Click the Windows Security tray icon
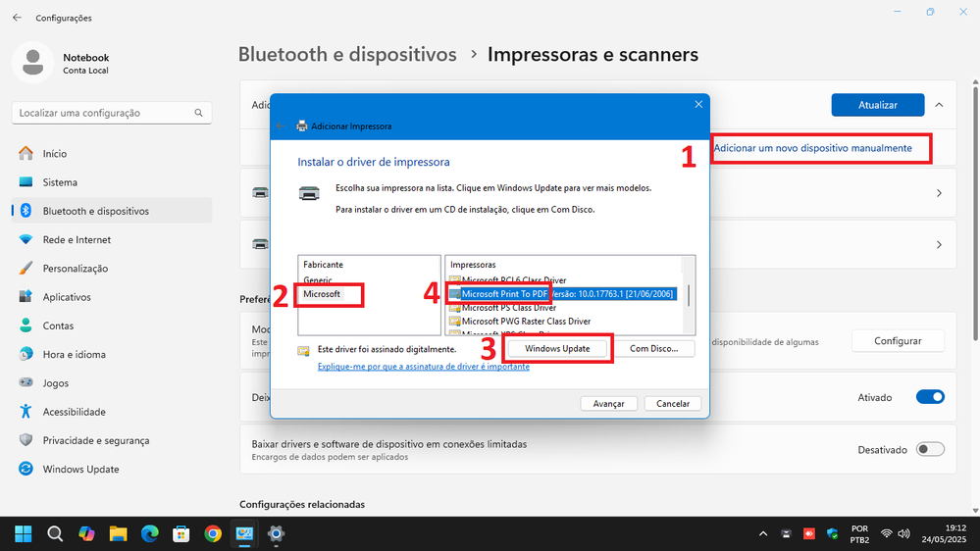This screenshot has height=551, width=980. (832, 533)
